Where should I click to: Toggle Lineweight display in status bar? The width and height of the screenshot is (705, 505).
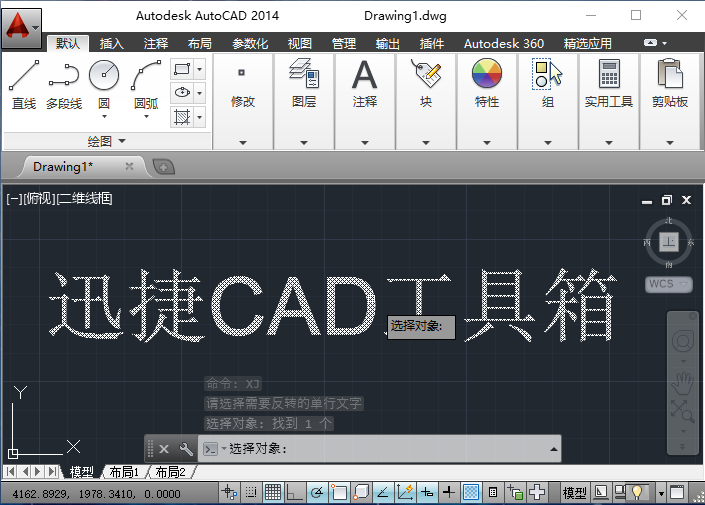point(449,493)
